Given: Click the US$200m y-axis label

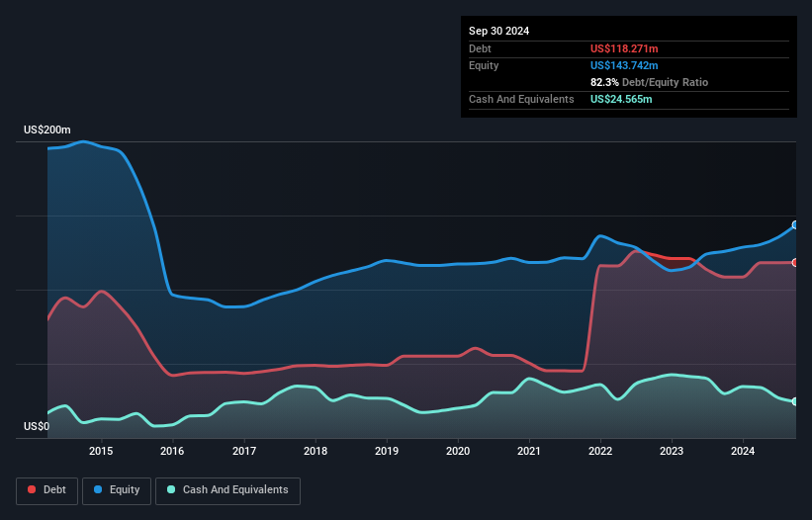Looking at the screenshot, I should [x=47, y=130].
